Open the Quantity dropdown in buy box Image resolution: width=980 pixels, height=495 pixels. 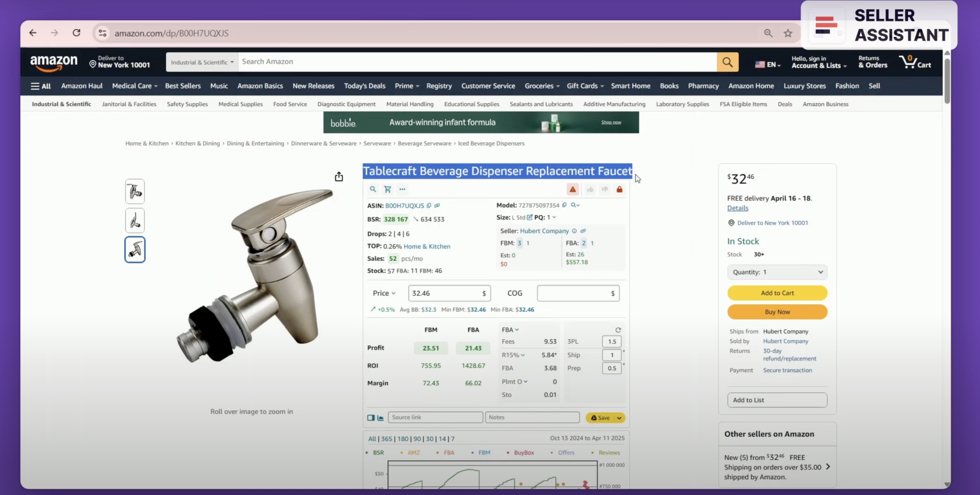click(777, 272)
